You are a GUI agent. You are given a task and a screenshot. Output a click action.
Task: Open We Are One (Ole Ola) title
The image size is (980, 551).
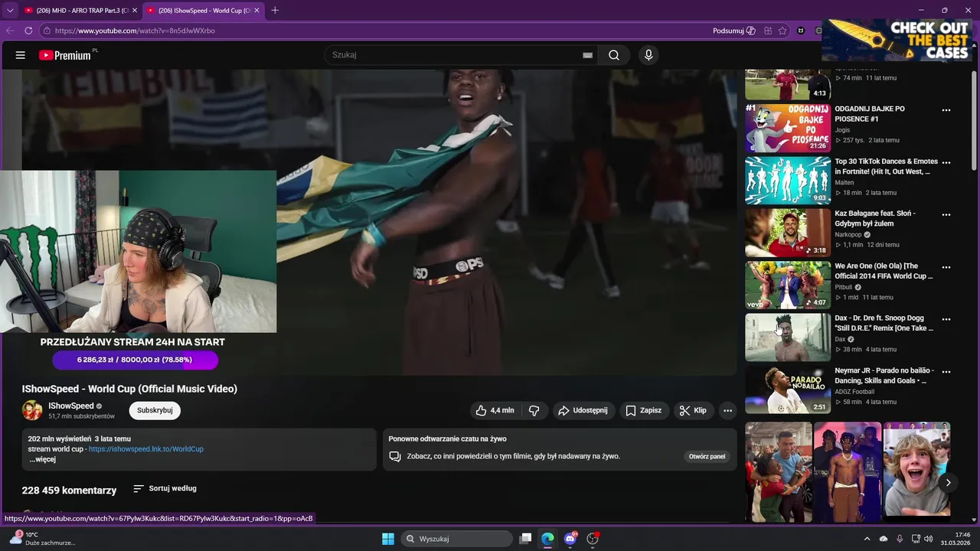click(x=884, y=271)
